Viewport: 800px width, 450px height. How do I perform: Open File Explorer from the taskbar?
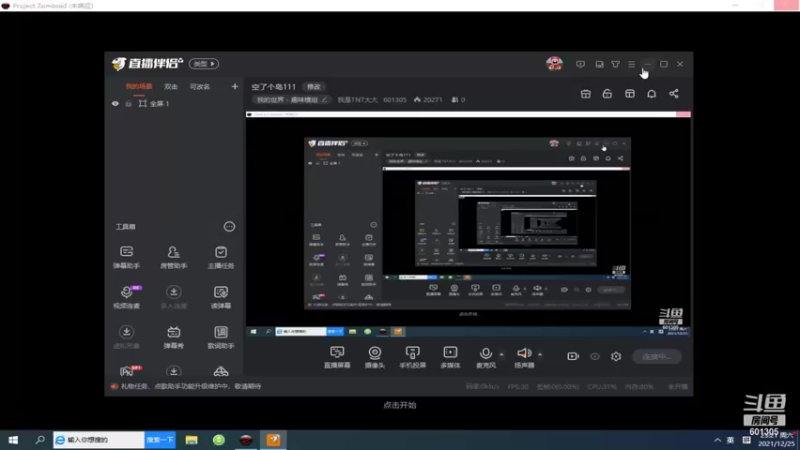tap(191, 440)
